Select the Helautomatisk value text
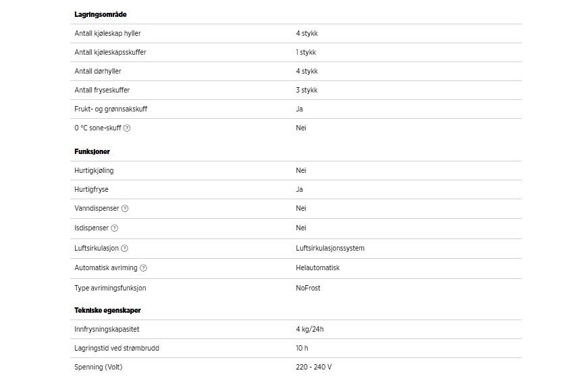This screenshot has width=588, height=381. coord(317,268)
